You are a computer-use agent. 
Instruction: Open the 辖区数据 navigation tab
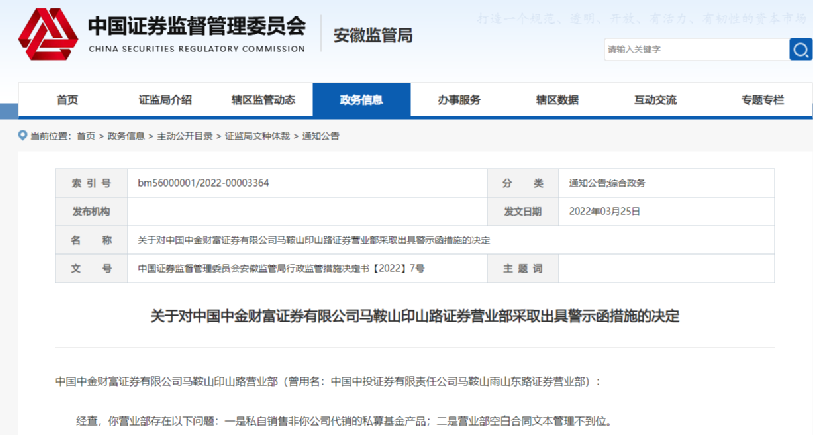pyautogui.click(x=557, y=100)
